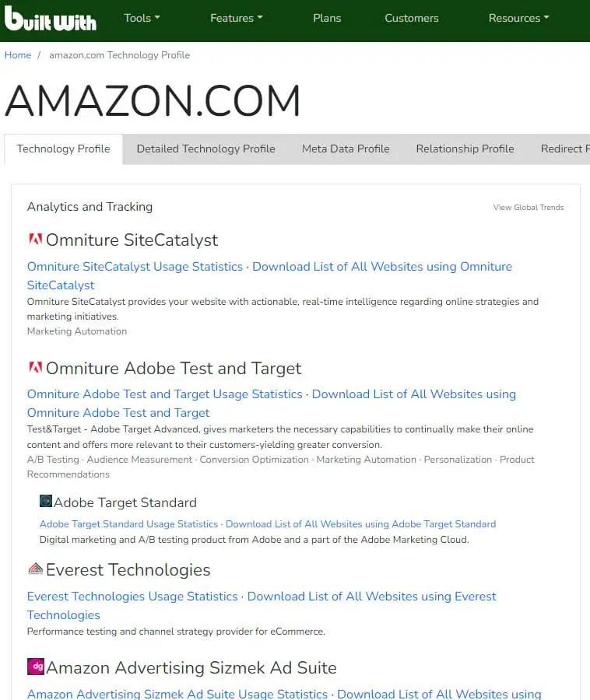
Task: Open the Resources dropdown
Action: click(518, 17)
